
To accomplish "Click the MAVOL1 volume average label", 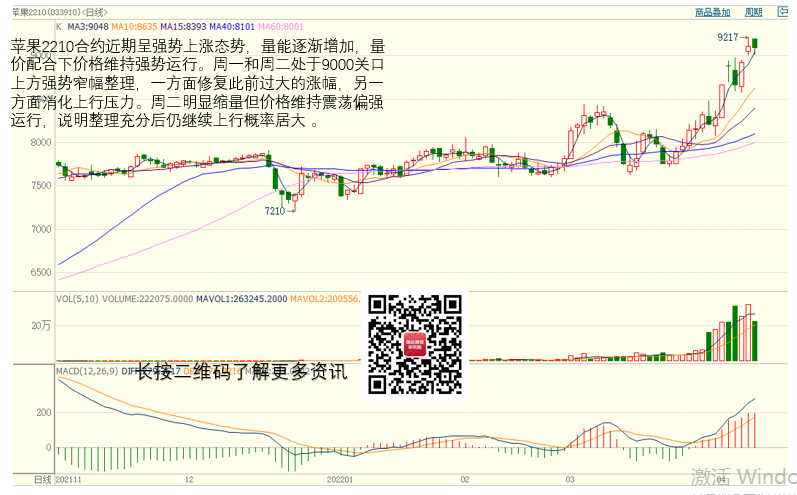I will (x=242, y=298).
